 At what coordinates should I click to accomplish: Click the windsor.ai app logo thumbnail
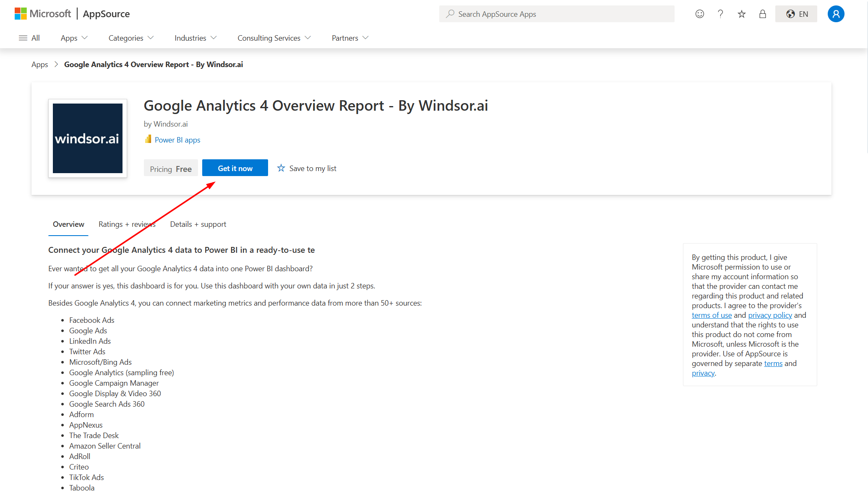pos(88,138)
